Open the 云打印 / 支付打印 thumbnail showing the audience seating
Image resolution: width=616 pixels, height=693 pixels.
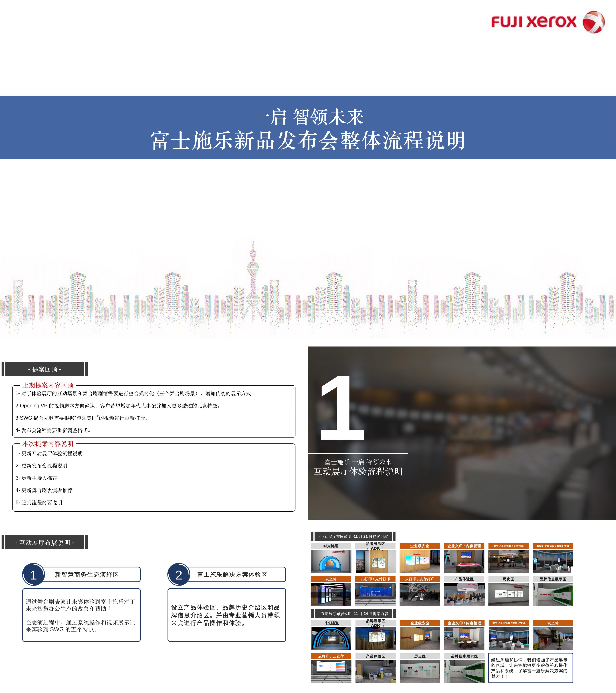pos(375,594)
